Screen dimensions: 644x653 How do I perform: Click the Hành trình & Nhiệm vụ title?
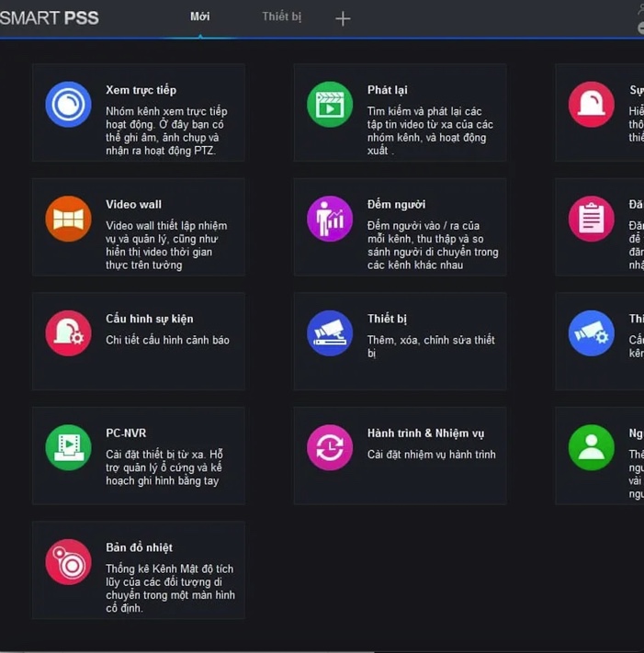pyautogui.click(x=425, y=433)
